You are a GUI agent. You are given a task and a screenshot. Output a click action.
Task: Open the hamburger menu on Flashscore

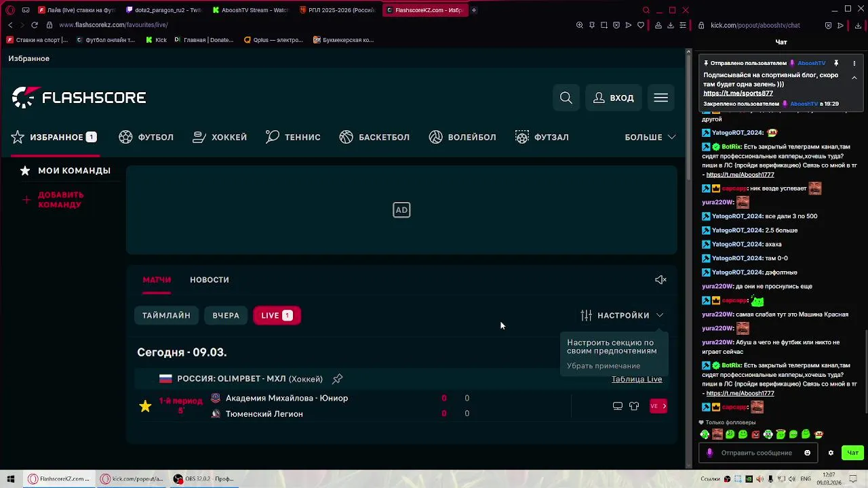click(x=660, y=98)
